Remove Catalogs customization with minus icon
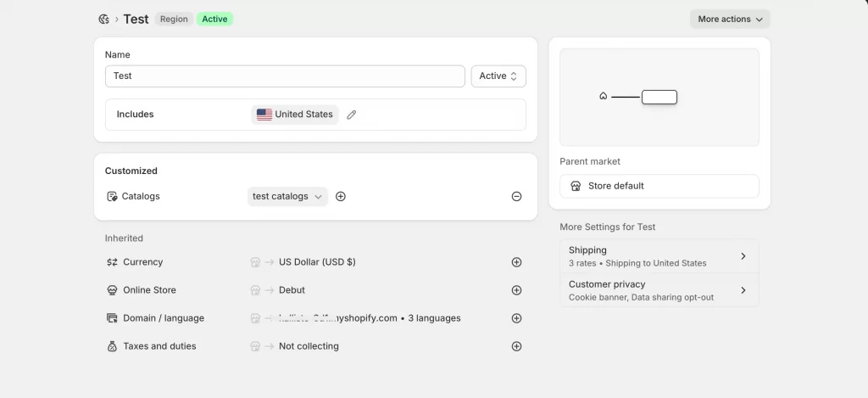Image resolution: width=868 pixels, height=398 pixels. 516,196
